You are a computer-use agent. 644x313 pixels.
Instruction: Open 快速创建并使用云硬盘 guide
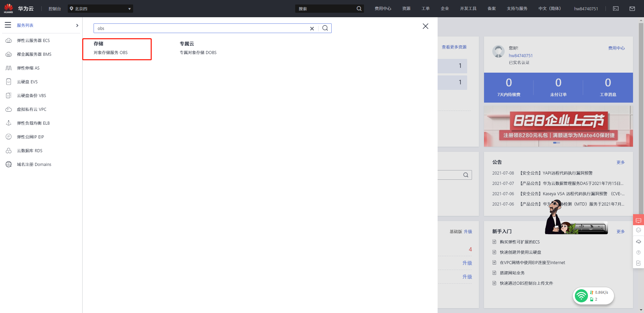[520, 252]
